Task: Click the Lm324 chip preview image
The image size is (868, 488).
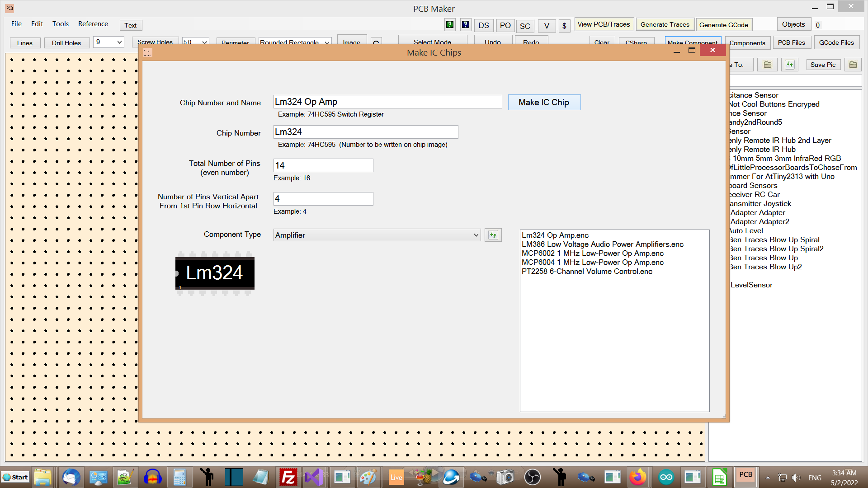Action: point(215,273)
